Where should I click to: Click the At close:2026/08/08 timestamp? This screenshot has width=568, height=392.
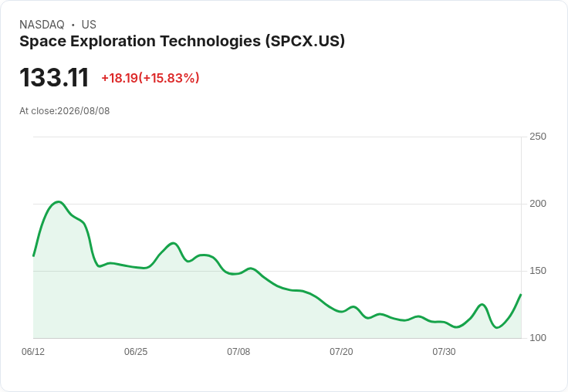tap(65, 111)
